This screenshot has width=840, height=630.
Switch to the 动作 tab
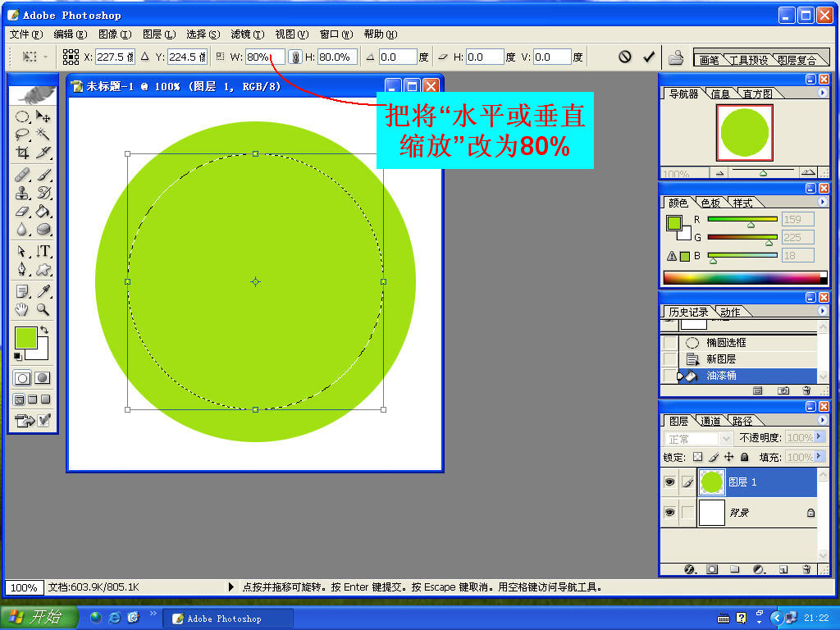(729, 313)
